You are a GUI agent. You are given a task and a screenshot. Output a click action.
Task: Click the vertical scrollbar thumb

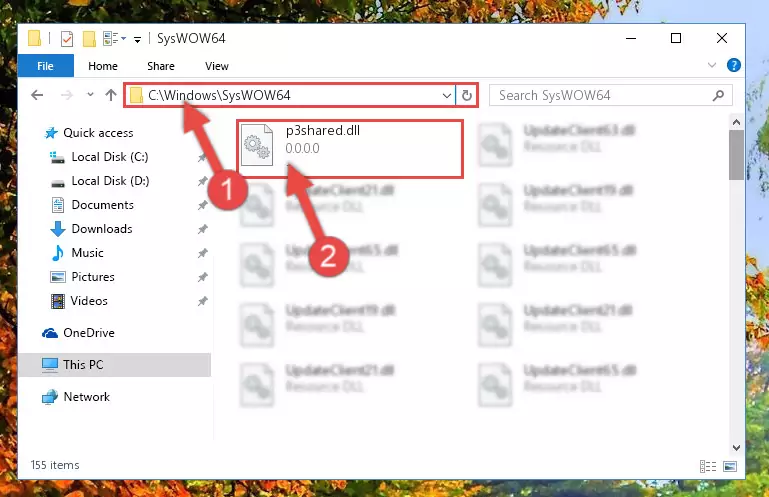click(x=736, y=156)
